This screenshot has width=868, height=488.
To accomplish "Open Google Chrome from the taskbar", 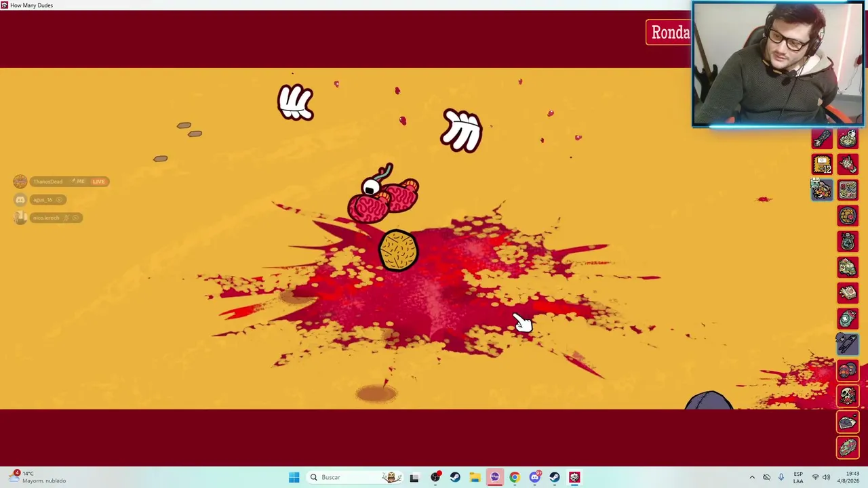I will pyautogui.click(x=515, y=477).
